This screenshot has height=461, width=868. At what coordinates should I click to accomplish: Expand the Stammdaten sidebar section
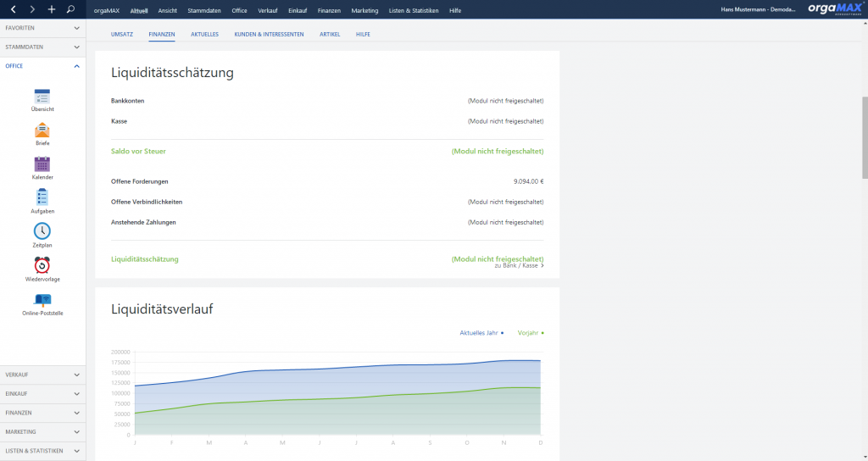point(42,47)
